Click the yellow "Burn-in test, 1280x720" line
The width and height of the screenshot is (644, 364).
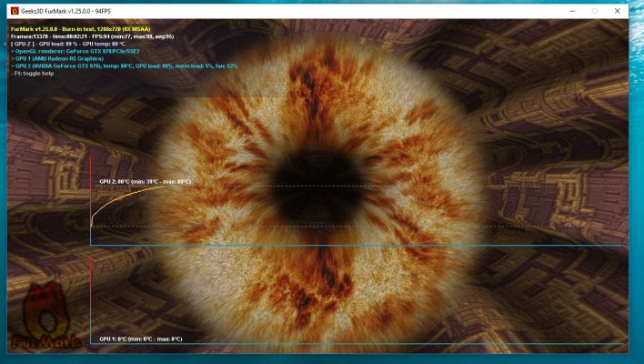click(x=80, y=29)
